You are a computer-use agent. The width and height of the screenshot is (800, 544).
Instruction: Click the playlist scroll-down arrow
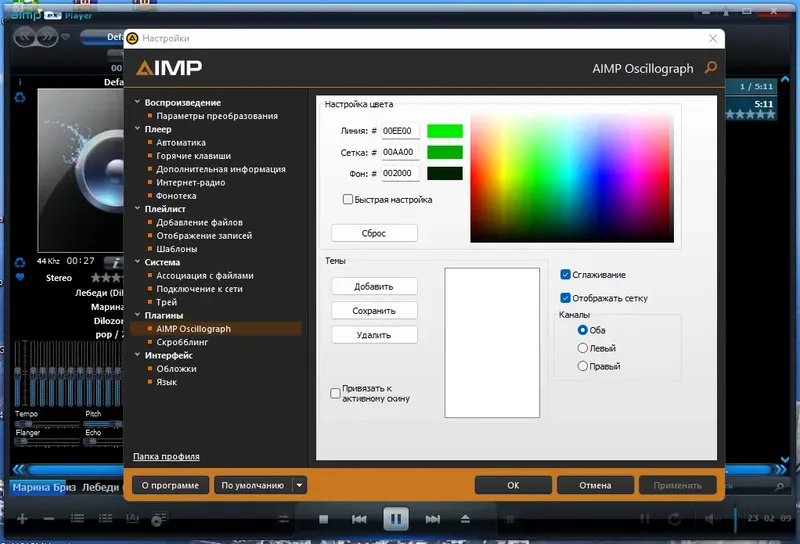[785, 459]
